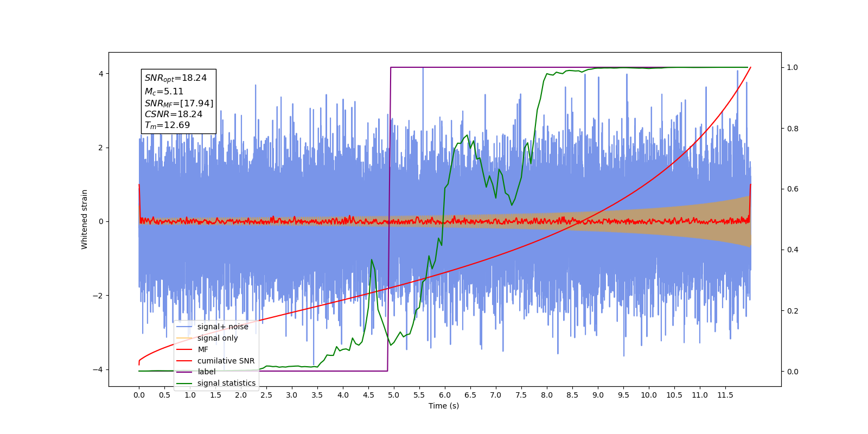Click the x-axis tick label 9.0

(598, 395)
